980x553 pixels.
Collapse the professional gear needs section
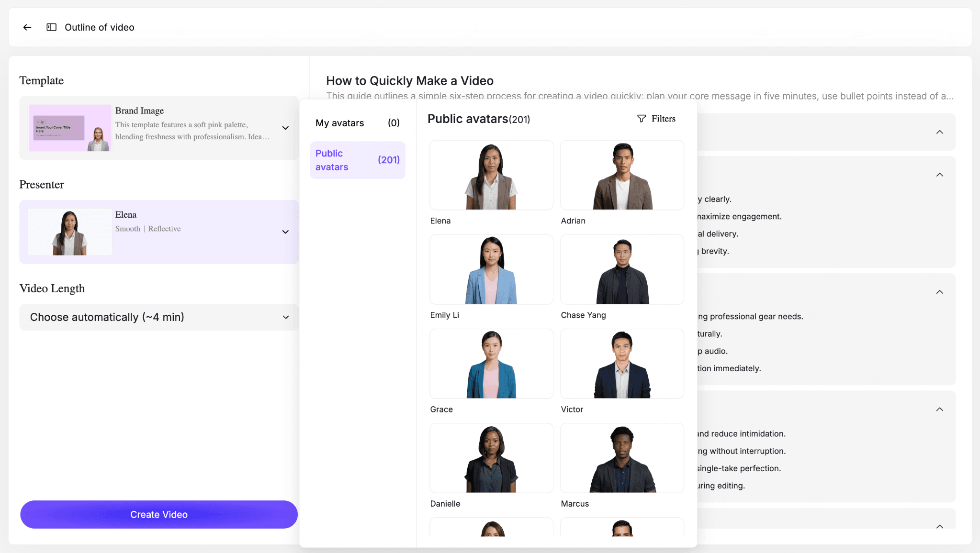[x=939, y=292]
